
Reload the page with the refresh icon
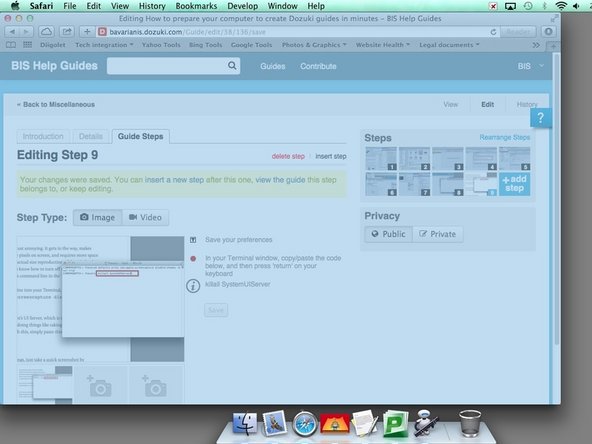pos(493,32)
